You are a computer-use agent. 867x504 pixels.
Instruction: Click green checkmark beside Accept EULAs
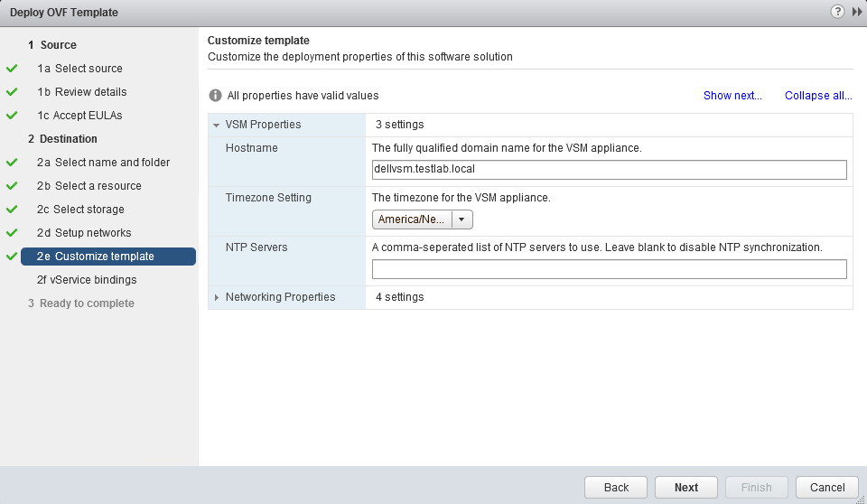12,116
